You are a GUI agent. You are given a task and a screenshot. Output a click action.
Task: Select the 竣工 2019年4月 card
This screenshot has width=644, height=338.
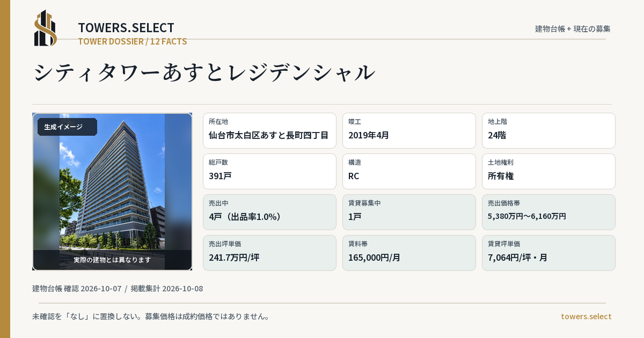pos(409,130)
